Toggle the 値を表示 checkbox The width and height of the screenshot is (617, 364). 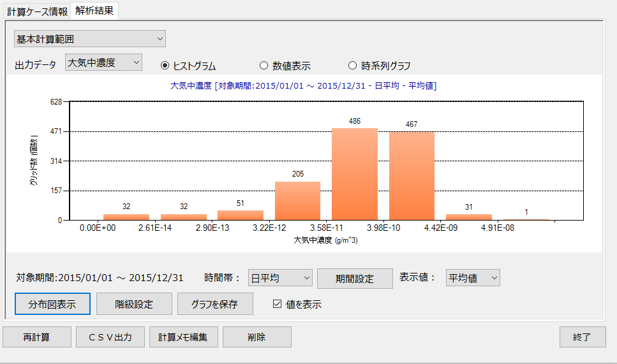[277, 304]
